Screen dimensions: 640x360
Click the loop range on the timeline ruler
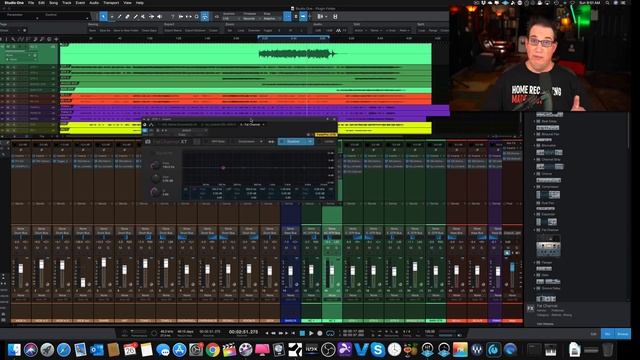[293, 38]
